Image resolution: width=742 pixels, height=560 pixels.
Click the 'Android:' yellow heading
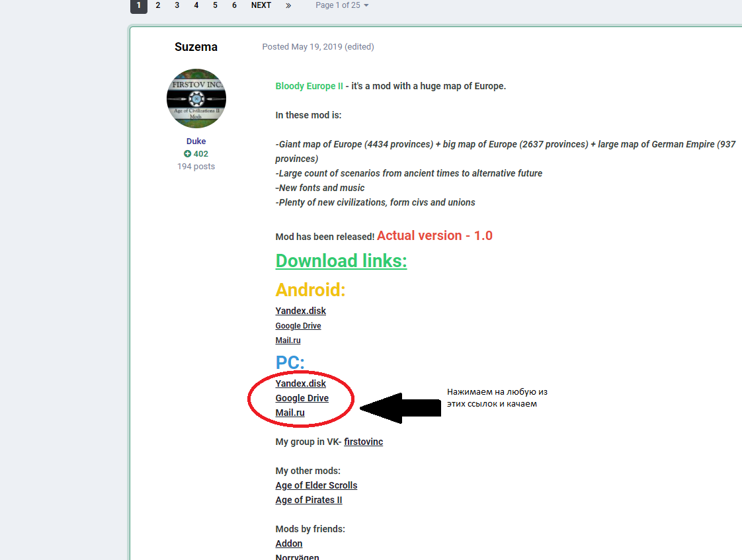coord(310,290)
